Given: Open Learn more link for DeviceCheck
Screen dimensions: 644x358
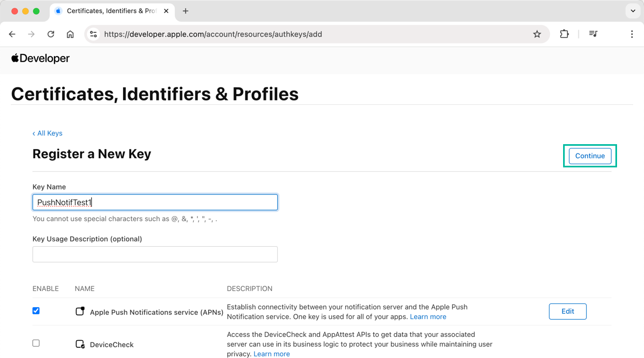Looking at the screenshot, I should click(271, 354).
